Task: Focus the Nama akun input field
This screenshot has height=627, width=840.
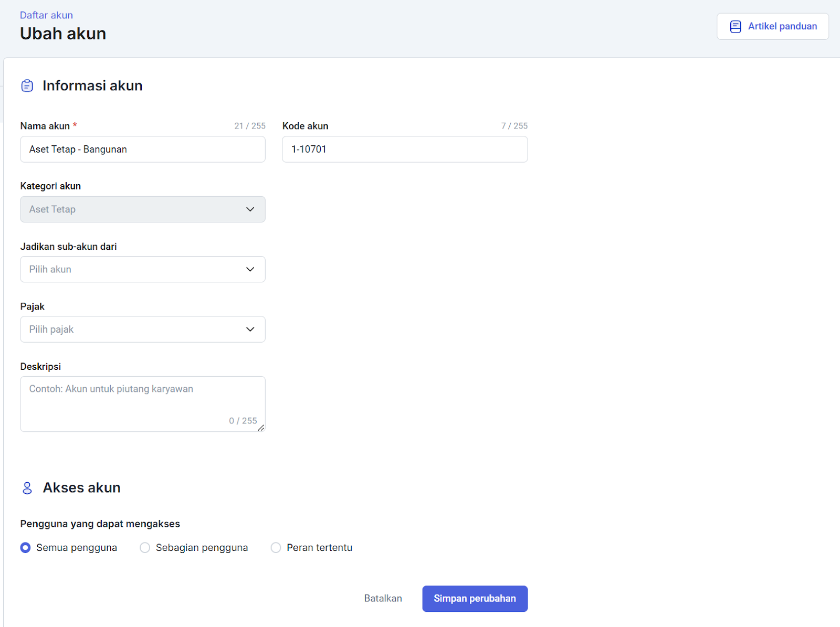Action: (143, 150)
